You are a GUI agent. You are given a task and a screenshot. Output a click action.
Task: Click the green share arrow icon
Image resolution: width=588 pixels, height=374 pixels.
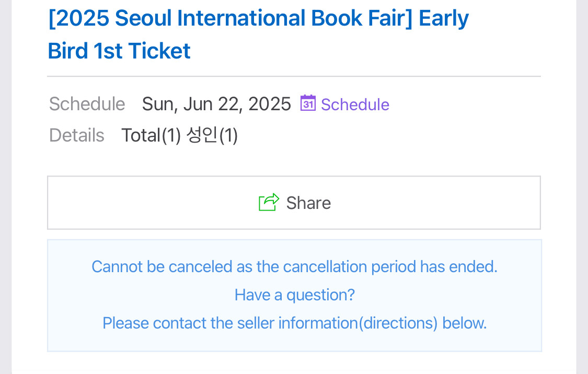point(269,202)
